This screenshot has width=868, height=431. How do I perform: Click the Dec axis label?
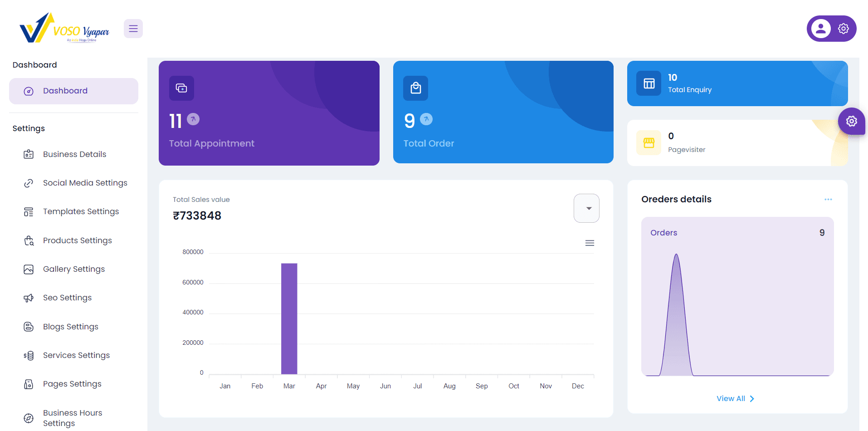(x=578, y=386)
